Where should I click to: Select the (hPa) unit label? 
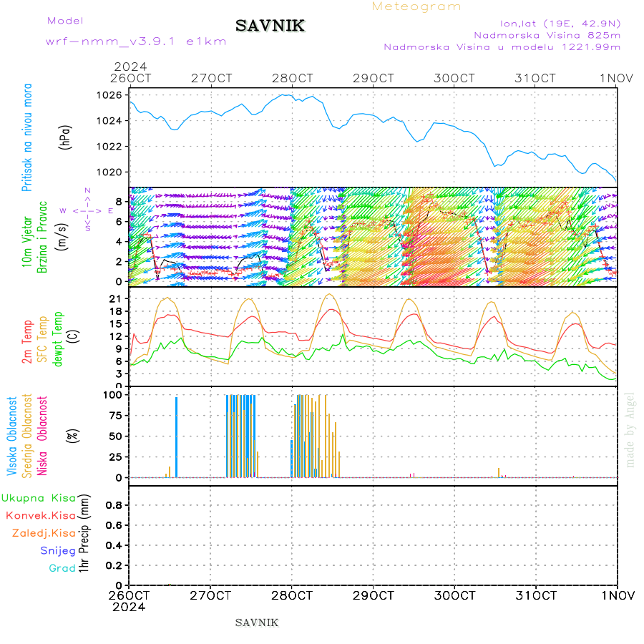click(x=65, y=137)
